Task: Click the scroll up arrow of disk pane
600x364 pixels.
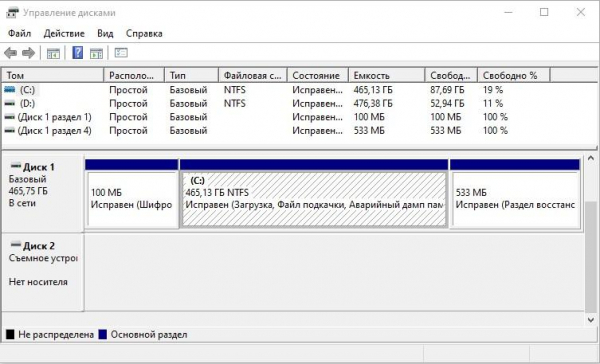Action: click(590, 158)
